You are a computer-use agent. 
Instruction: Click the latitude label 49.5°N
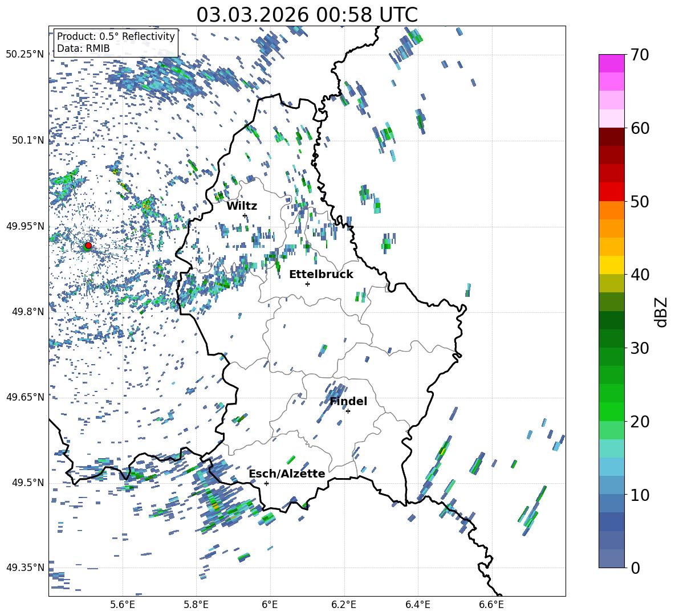click(x=28, y=482)
